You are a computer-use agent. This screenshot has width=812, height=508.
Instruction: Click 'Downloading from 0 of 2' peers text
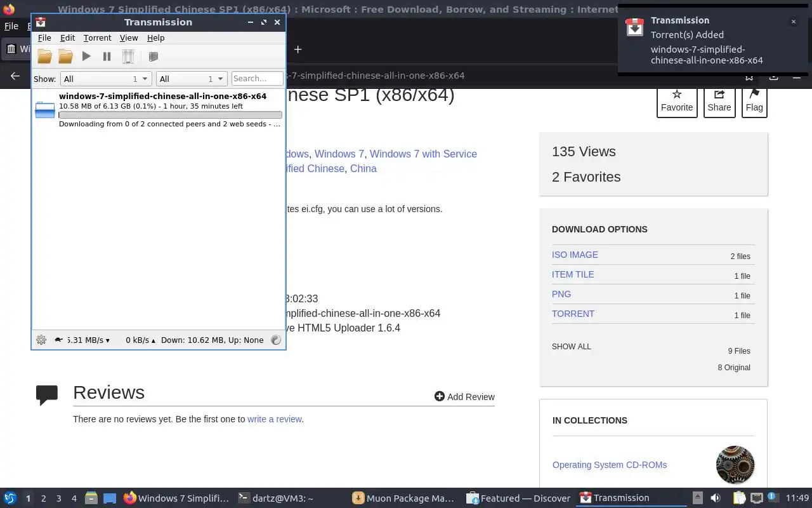click(169, 124)
